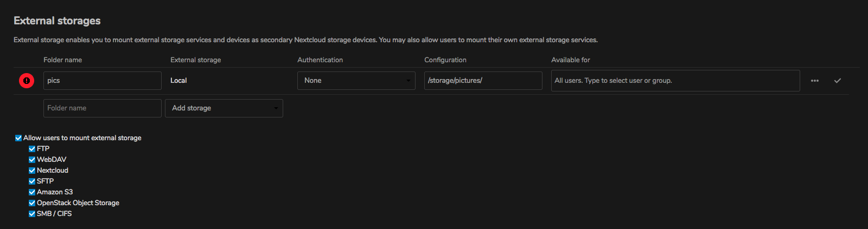This screenshot has height=229, width=868.
Task: Toggle Allow users to mount external storage
Action: (x=18, y=138)
